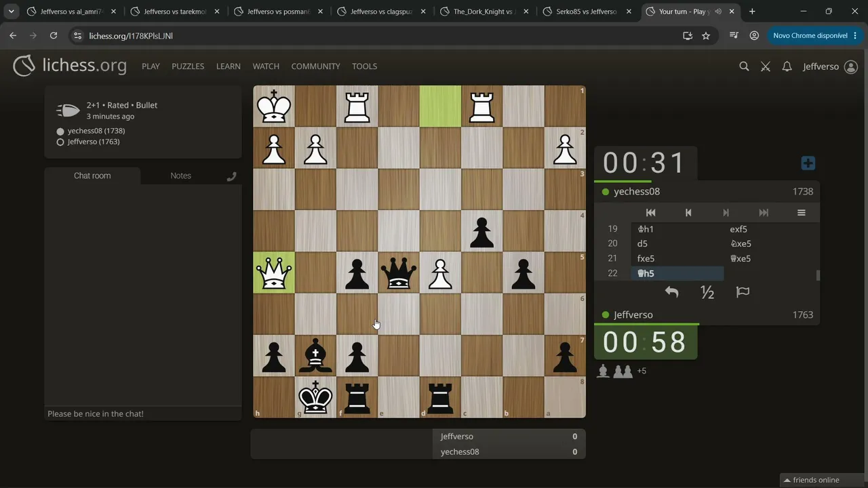The image size is (868, 488).
Task: Select the black king on g8
Action: pyautogui.click(x=315, y=397)
